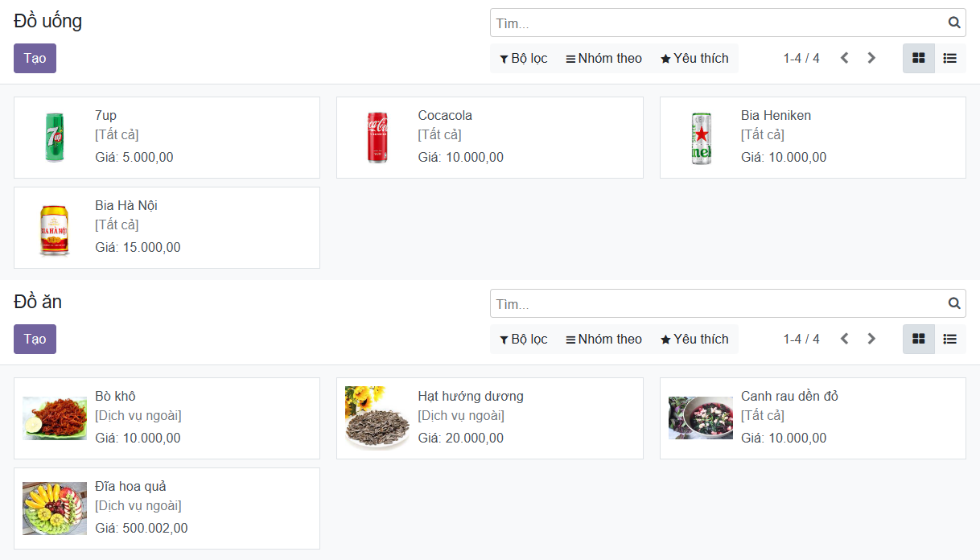Switch Đồ ăn to list view
The image size is (980, 560).
949,339
